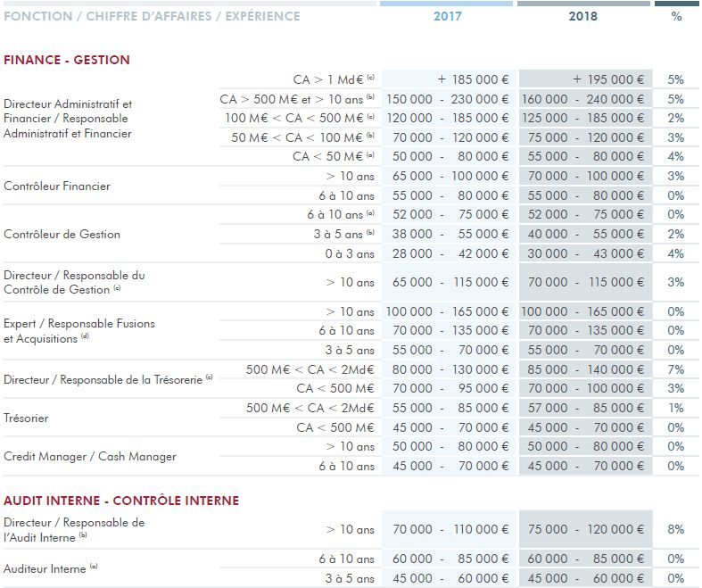Select the FINANCE - GESTION section heading
This screenshot has height=588, width=702.
(x=67, y=60)
